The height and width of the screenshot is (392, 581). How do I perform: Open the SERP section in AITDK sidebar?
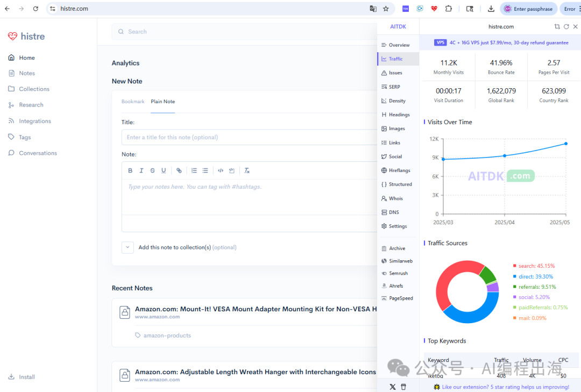click(x=394, y=87)
